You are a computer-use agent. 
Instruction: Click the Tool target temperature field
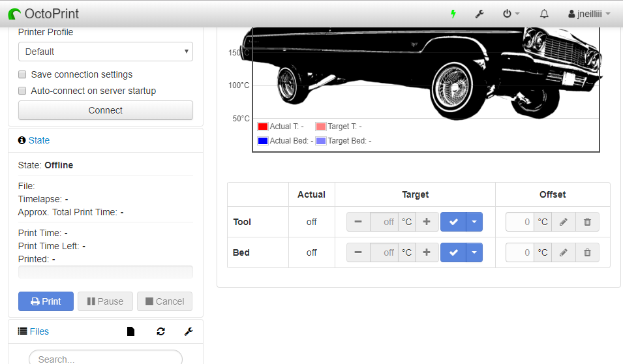(x=384, y=222)
